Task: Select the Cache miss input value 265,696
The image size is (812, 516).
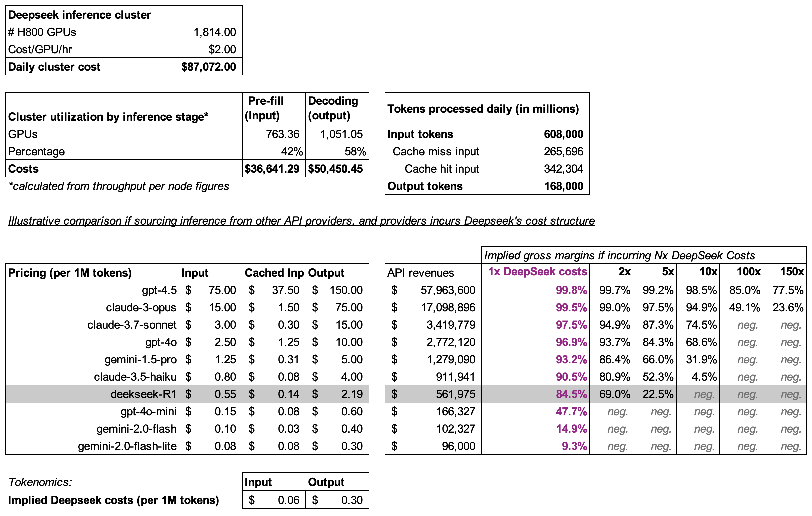Action: pos(563,151)
